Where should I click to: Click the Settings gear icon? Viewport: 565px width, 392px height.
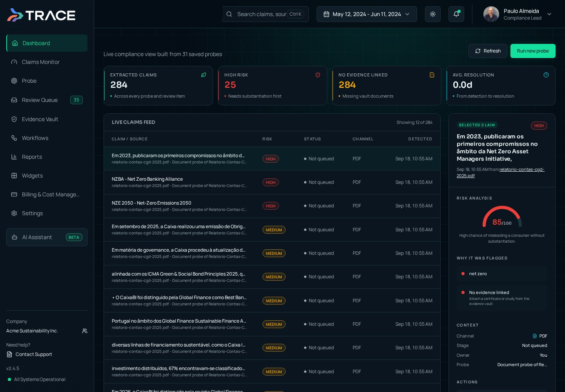(x=14, y=213)
